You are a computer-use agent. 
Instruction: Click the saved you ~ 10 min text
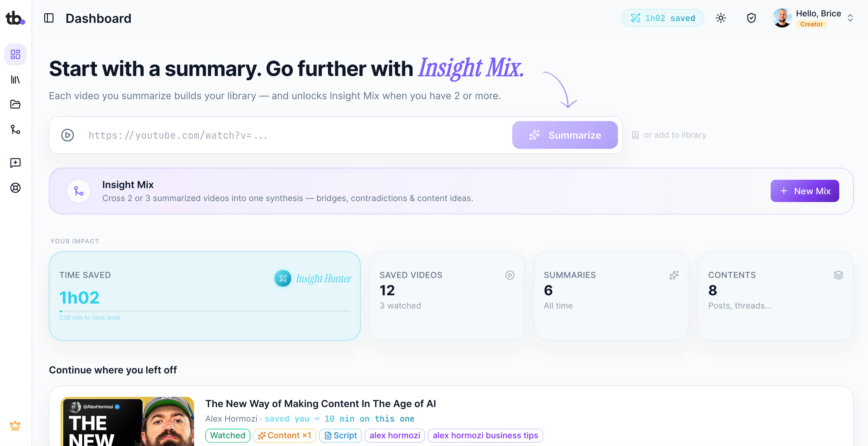(339, 419)
